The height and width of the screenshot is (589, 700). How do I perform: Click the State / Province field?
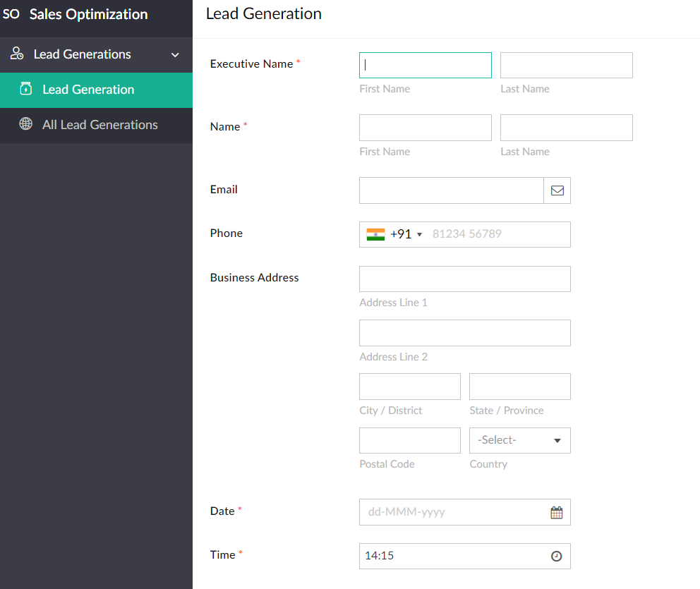click(x=519, y=387)
